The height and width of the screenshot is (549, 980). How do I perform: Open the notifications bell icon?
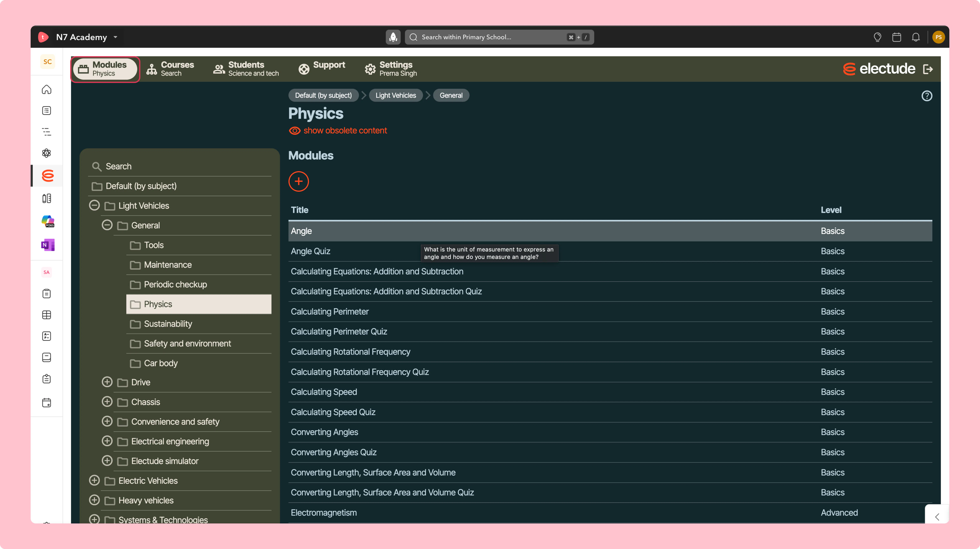tap(916, 37)
